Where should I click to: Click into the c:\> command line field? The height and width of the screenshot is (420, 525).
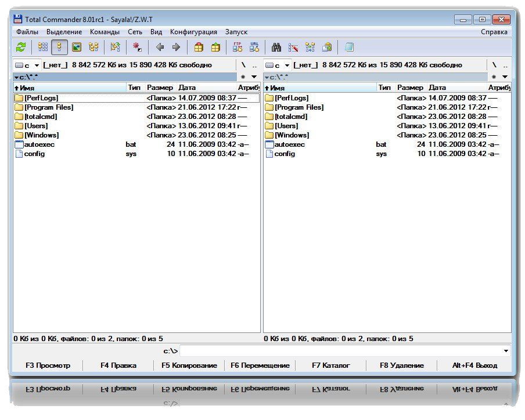(x=341, y=351)
